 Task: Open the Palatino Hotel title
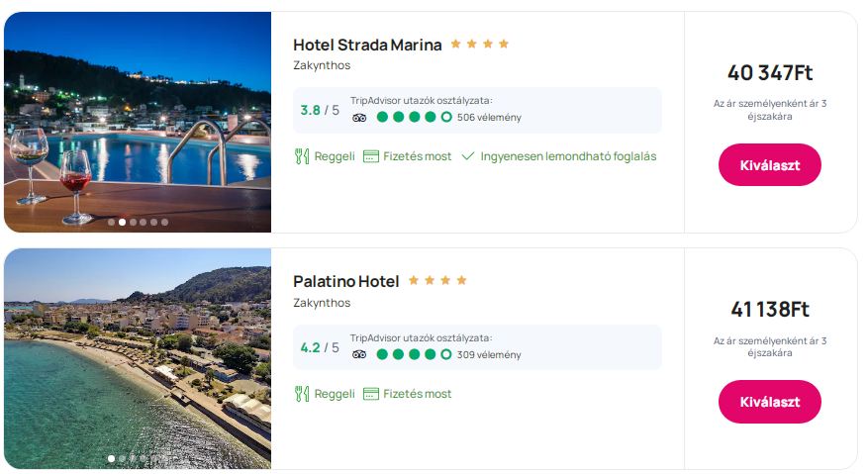click(345, 281)
